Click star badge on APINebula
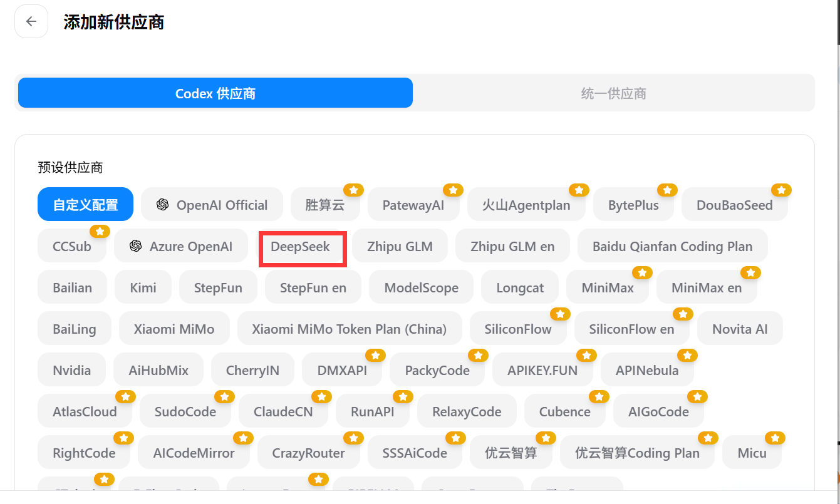 pos(687,355)
